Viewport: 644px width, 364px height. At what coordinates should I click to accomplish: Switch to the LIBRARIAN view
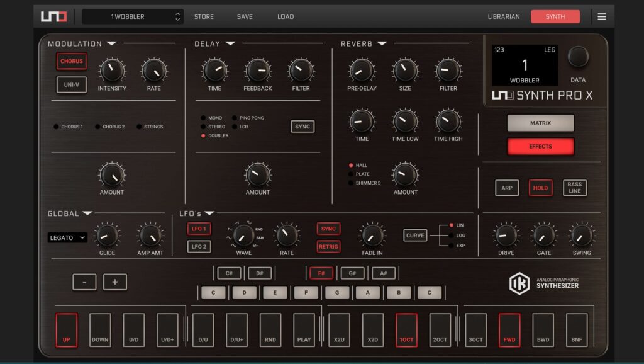tap(504, 16)
